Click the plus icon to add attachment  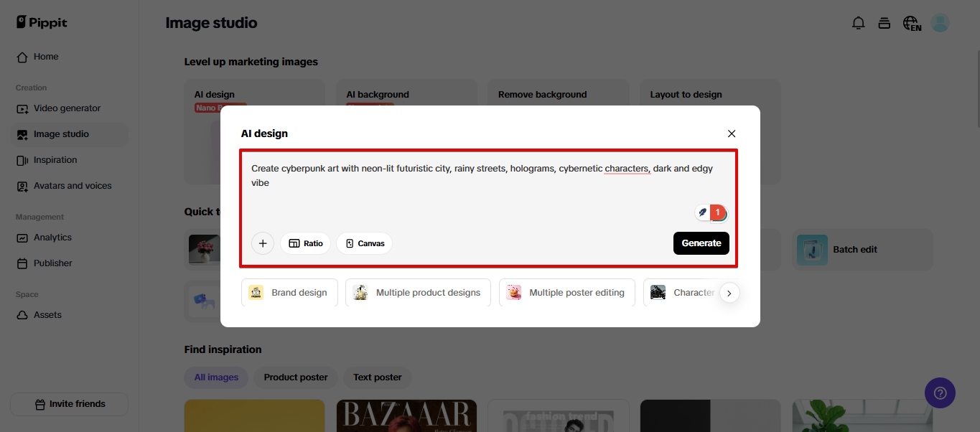pyautogui.click(x=263, y=243)
